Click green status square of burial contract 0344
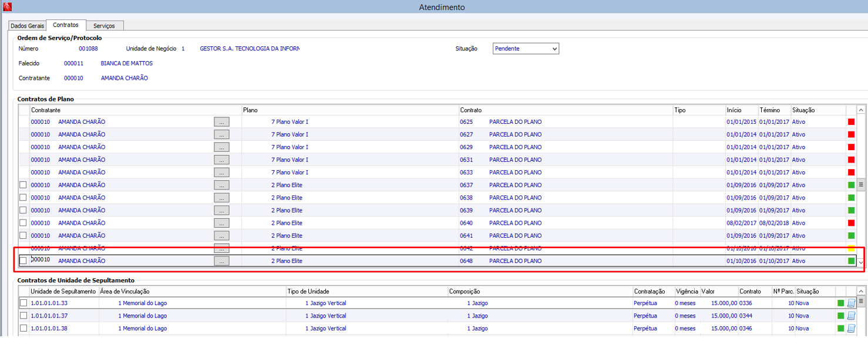This screenshot has width=868, height=338. (841, 316)
